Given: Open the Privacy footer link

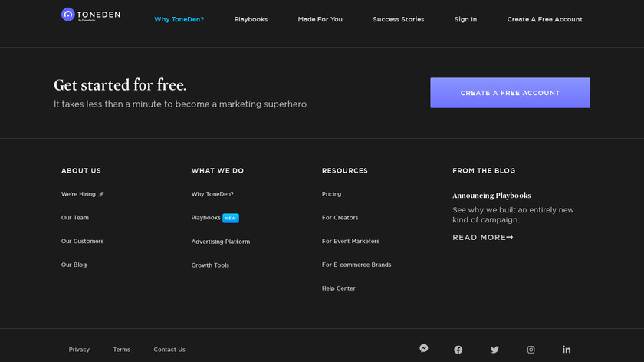Looking at the screenshot, I should point(79,350).
